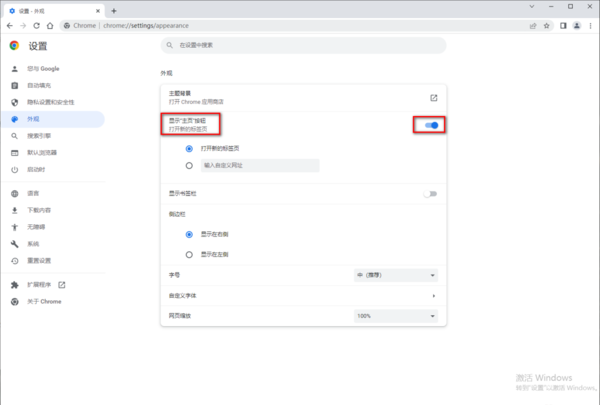Click the 输入自定义网址 input field
The image size is (600, 405).
[260, 165]
